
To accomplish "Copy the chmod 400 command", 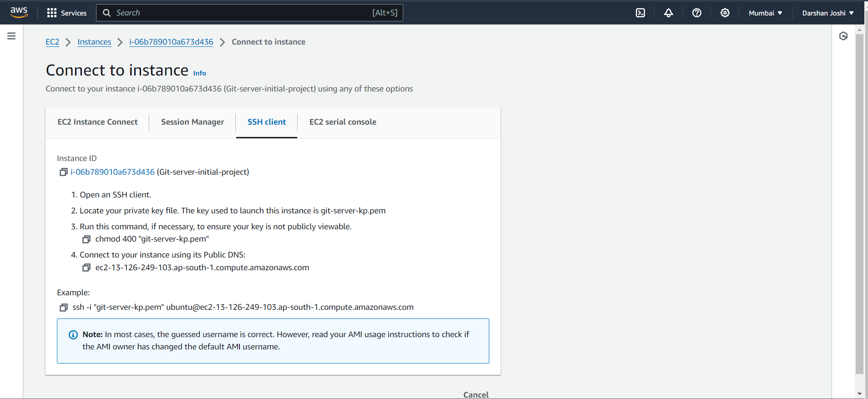I will (86, 239).
